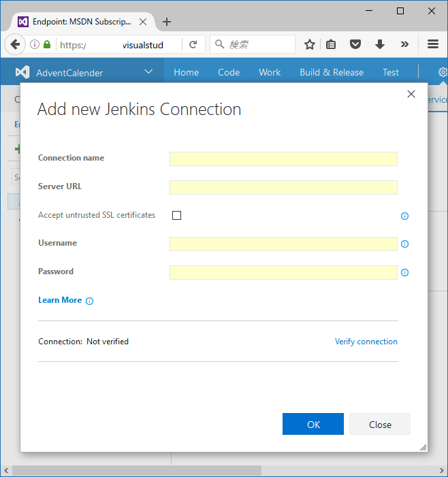Open the Learn More link

tap(60, 300)
